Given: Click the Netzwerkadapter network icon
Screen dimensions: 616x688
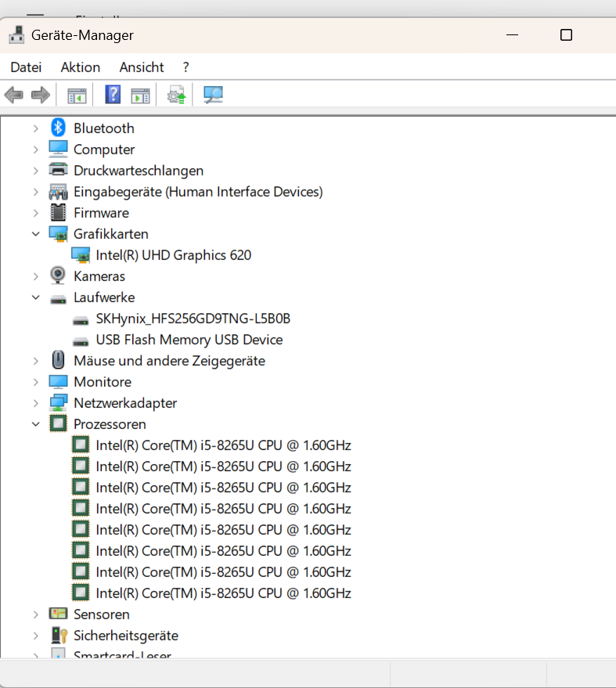Looking at the screenshot, I should tap(58, 402).
